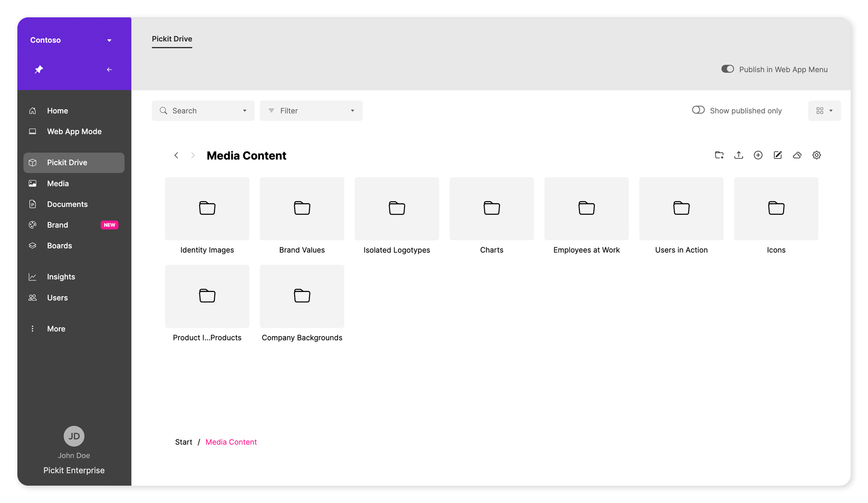Toggle the Web App Mode sidebar item

tap(74, 131)
